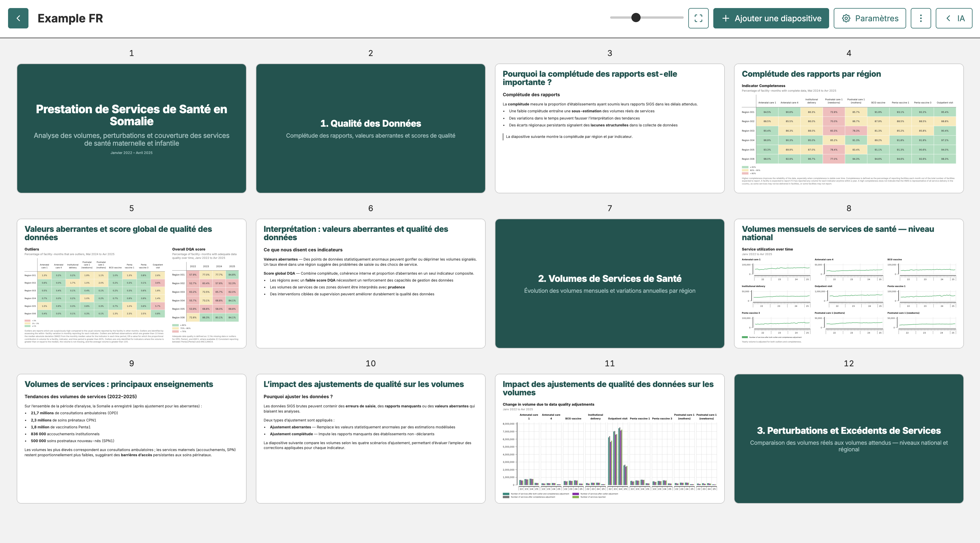This screenshot has height=543, width=980.
Task: Select slide 7 Volumes de Services de Santé
Action: pyautogui.click(x=610, y=283)
